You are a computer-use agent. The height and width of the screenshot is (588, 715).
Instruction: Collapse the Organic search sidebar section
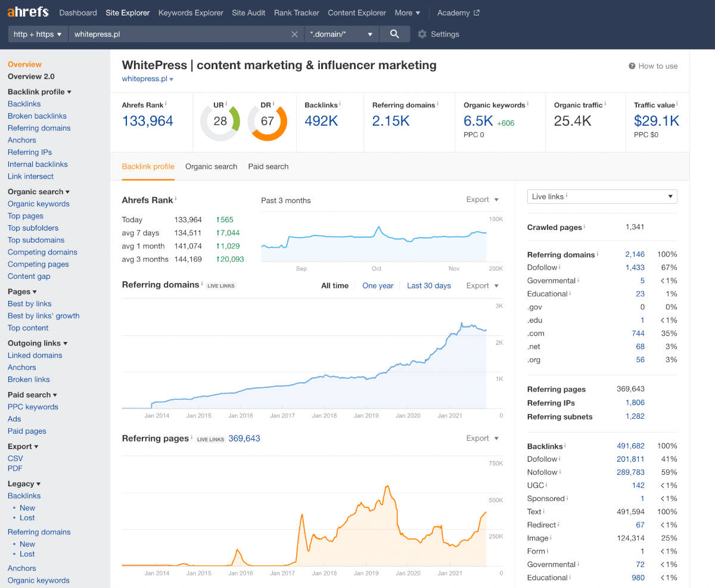39,192
